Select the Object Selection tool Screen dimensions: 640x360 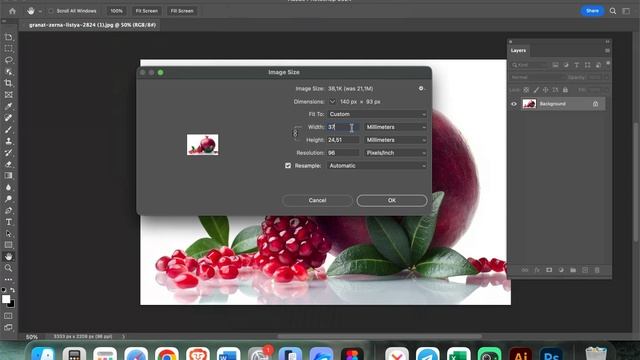click(9, 72)
